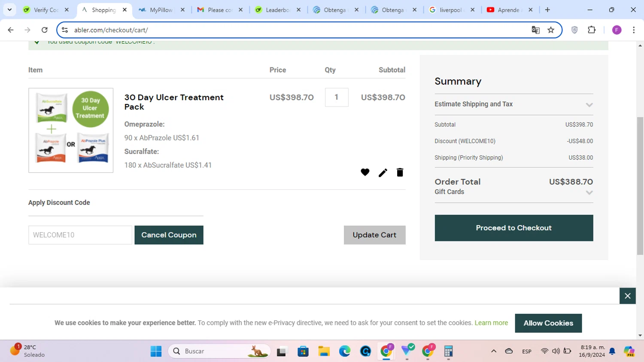Show hidden system tray icons
The height and width of the screenshot is (362, 644).
coord(494,351)
